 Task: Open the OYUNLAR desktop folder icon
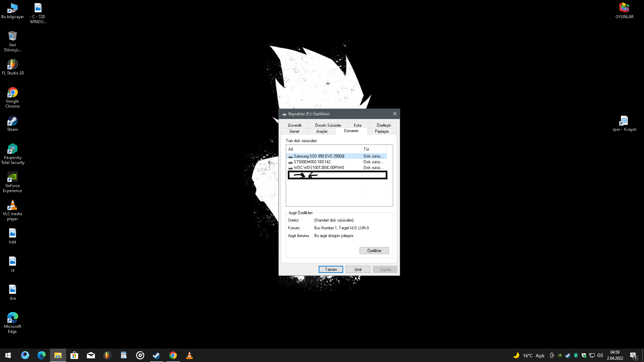[x=624, y=8]
